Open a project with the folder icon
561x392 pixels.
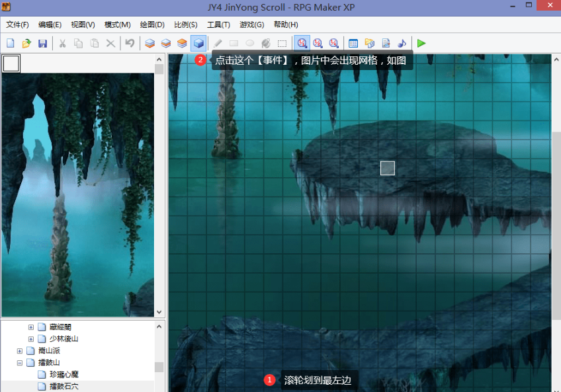click(26, 44)
